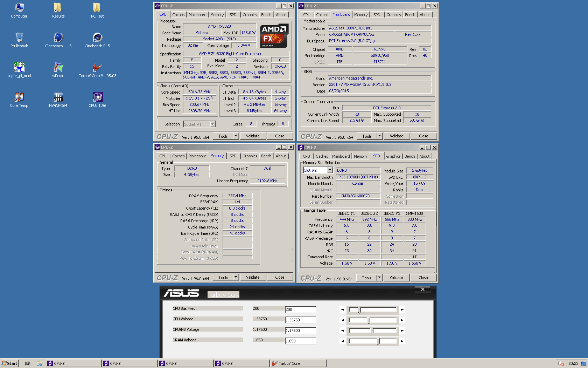The image size is (588, 368).
Task: Click Close button in Mainboard window
Action: click(423, 136)
